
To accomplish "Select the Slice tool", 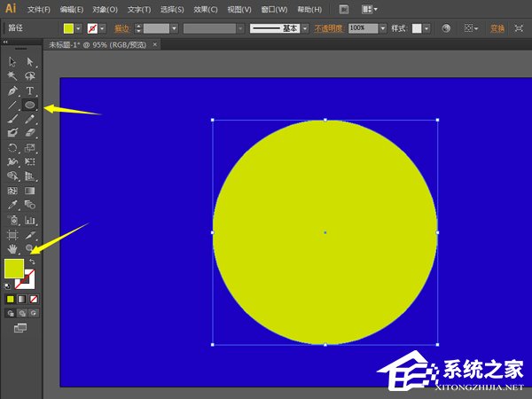I will point(30,235).
